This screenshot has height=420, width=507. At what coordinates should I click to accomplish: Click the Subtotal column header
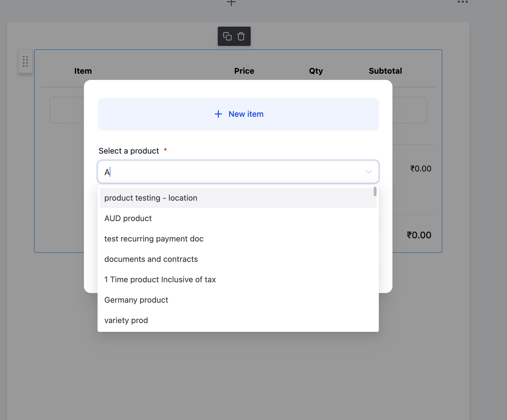pyautogui.click(x=385, y=71)
